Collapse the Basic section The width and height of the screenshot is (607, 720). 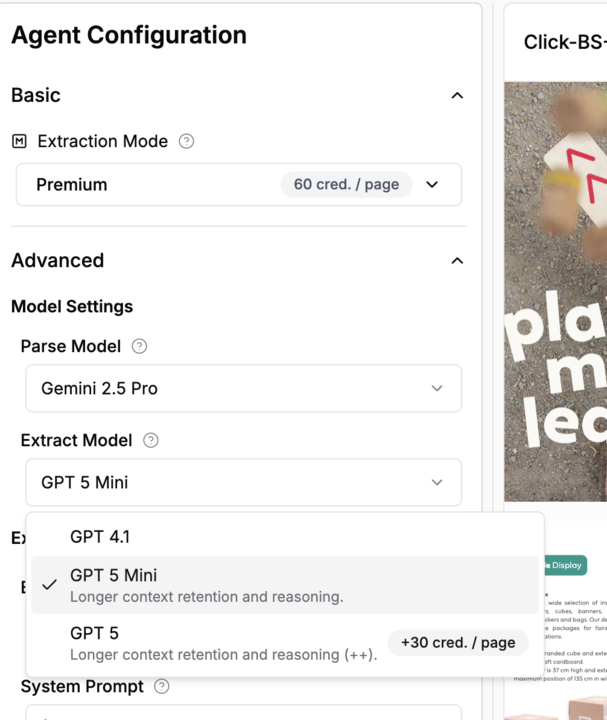point(457,96)
